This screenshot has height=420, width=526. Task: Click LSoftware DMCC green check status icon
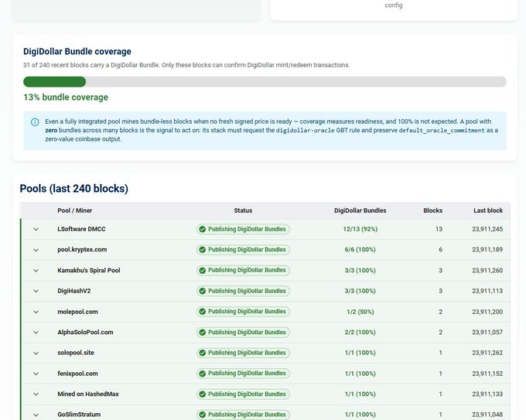(x=203, y=229)
